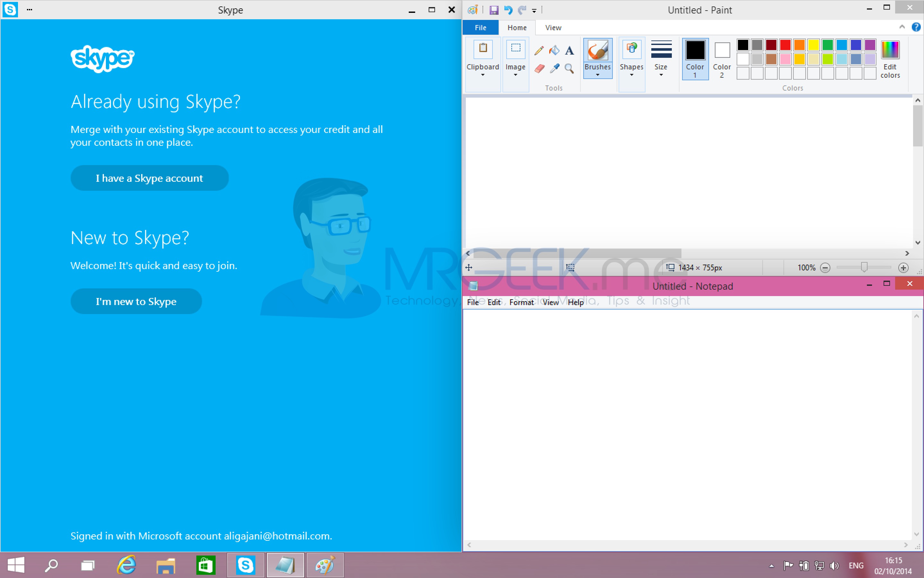
Task: Open the three-dot menu in Skype's title bar
Action: click(30, 10)
